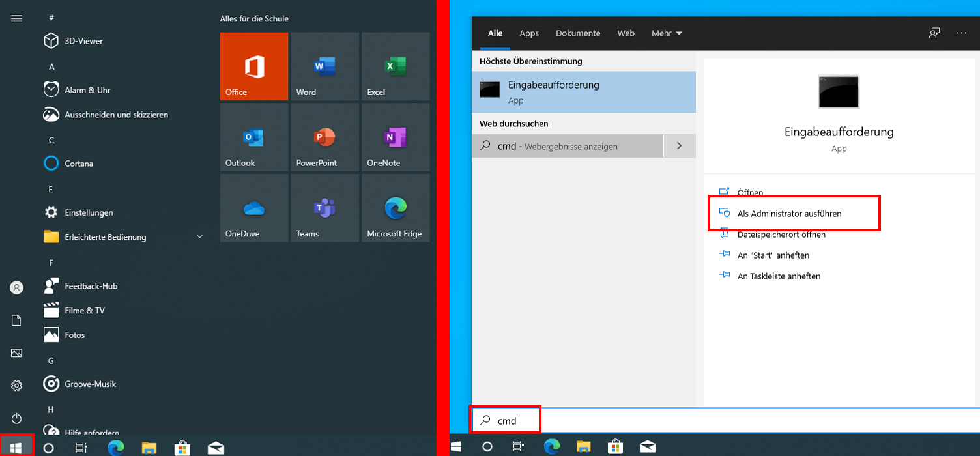Launch the Teams tile

point(324,208)
